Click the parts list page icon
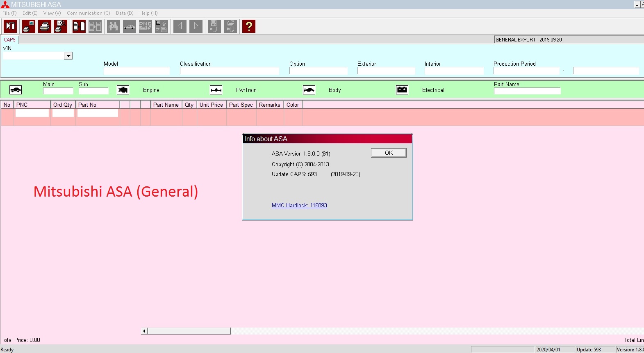Viewport: 644px width, 353px height. 79,26
